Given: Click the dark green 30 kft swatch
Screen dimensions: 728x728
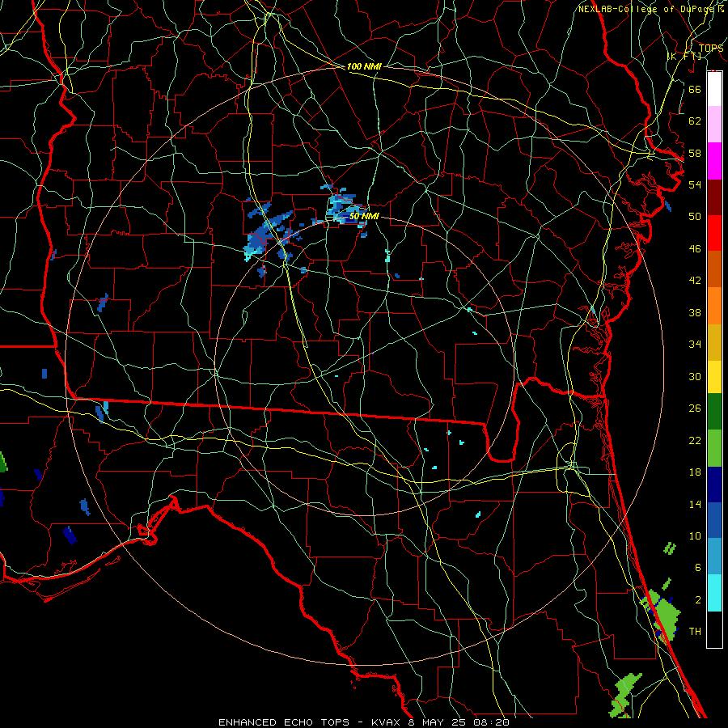Looking at the screenshot, I should pos(714,412).
